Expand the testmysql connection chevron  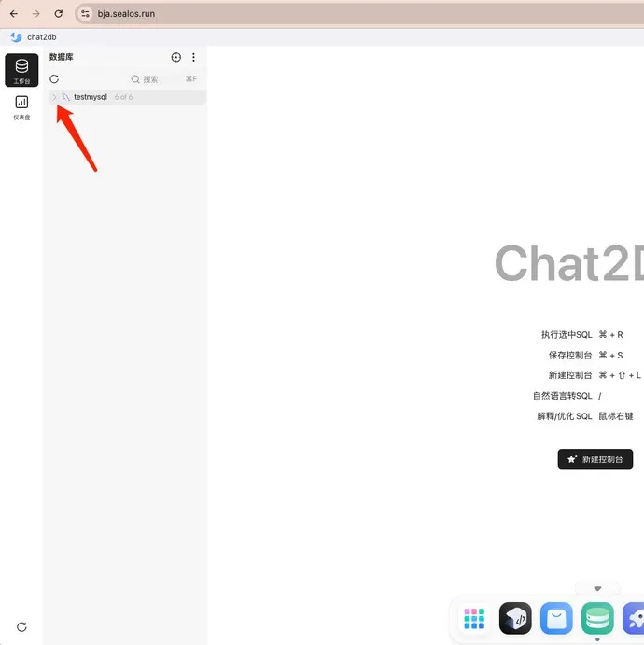pos(54,97)
